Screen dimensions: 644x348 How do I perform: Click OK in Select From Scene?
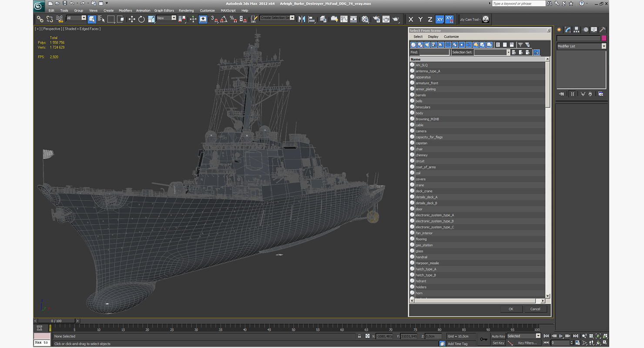coord(511,309)
